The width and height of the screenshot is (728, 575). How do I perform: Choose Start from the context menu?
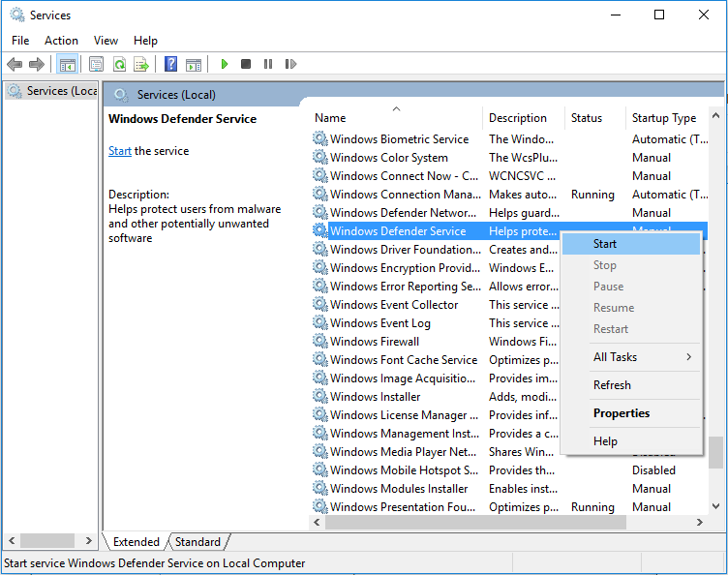[x=631, y=244]
